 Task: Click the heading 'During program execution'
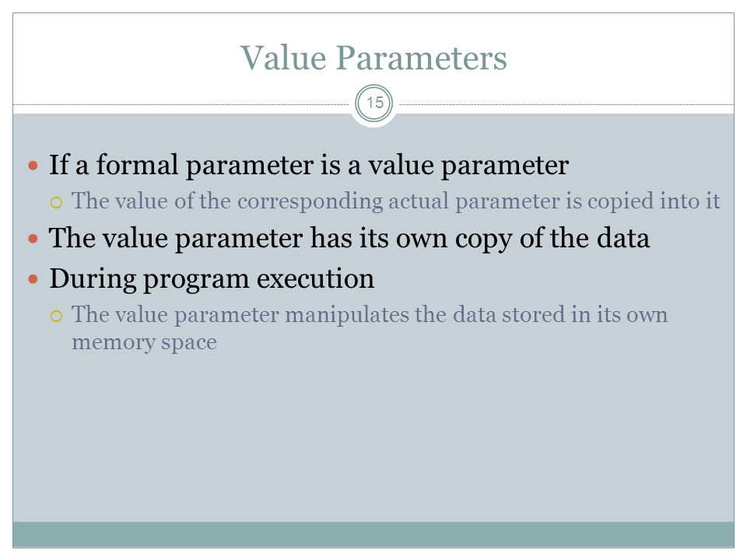[x=212, y=279]
